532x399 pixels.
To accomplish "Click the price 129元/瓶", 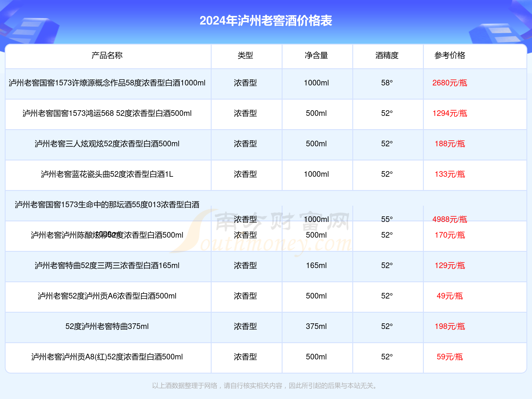I will (450, 265).
